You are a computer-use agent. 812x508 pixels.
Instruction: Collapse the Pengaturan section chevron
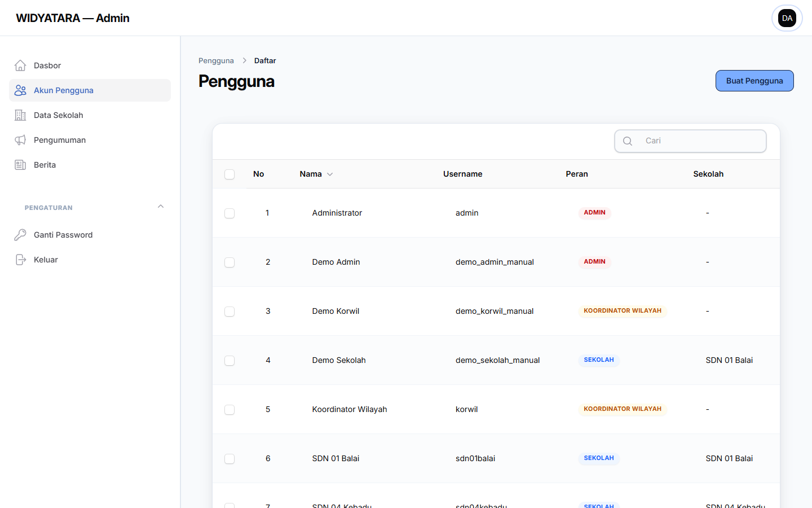(x=161, y=207)
